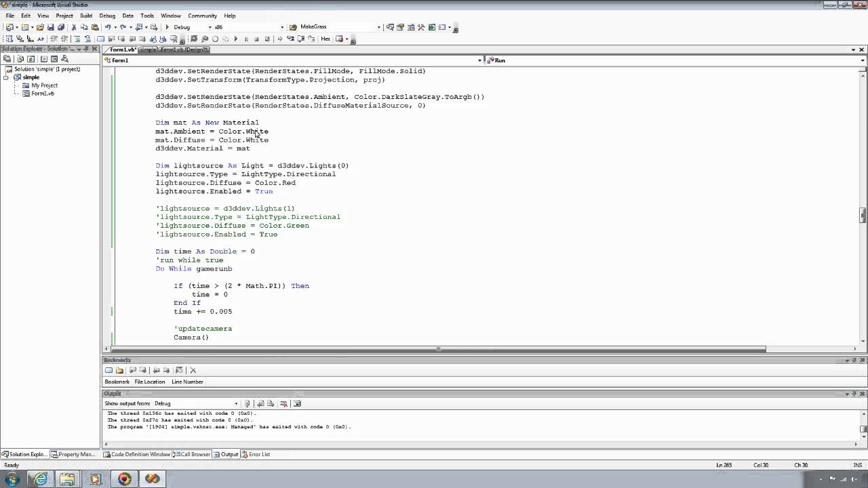Refresh the Solution Explorer tree
Screen dimensions: 868x488
[31, 59]
